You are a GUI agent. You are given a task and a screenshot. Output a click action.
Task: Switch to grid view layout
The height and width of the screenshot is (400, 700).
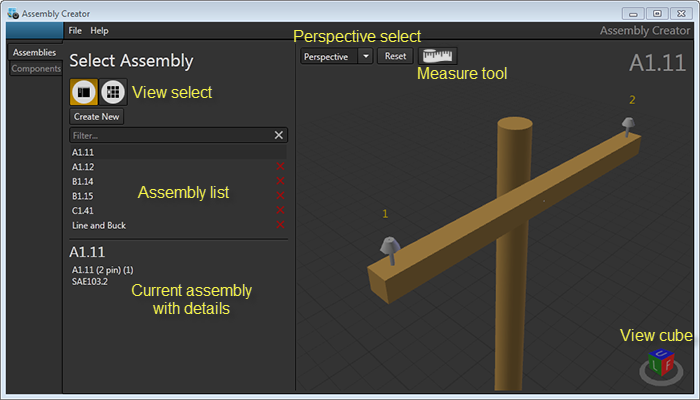click(x=113, y=92)
